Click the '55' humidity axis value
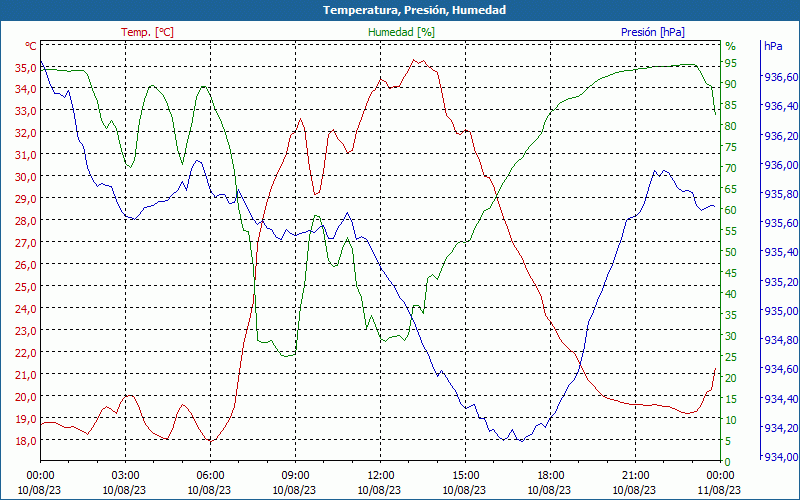The height and width of the screenshot is (500, 800). pyautogui.click(x=731, y=231)
